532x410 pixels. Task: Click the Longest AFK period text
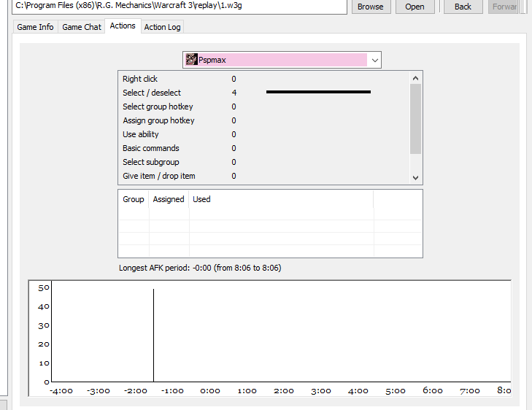pos(200,268)
